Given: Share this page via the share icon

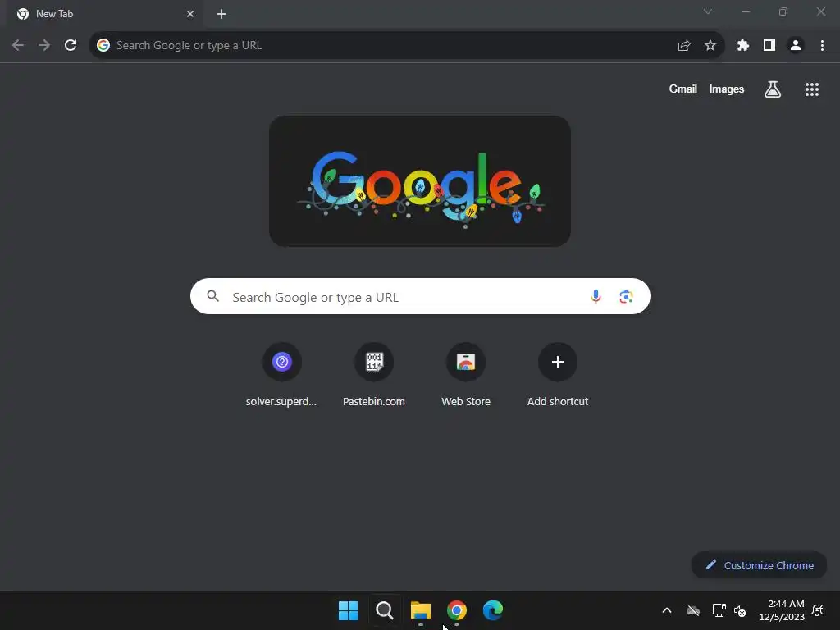Looking at the screenshot, I should click(x=684, y=46).
